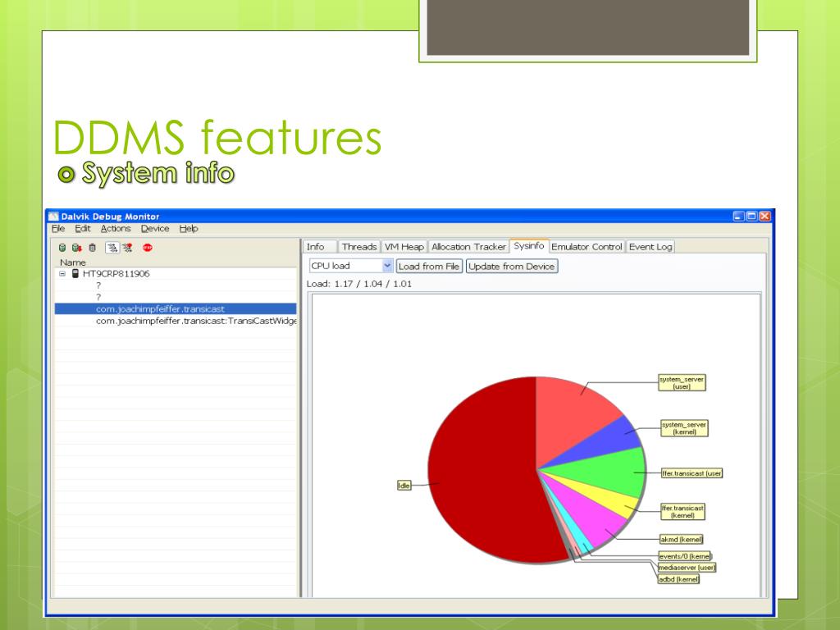This screenshot has width=840, height=630.
Task: Click the Load from File button
Action: point(429,267)
